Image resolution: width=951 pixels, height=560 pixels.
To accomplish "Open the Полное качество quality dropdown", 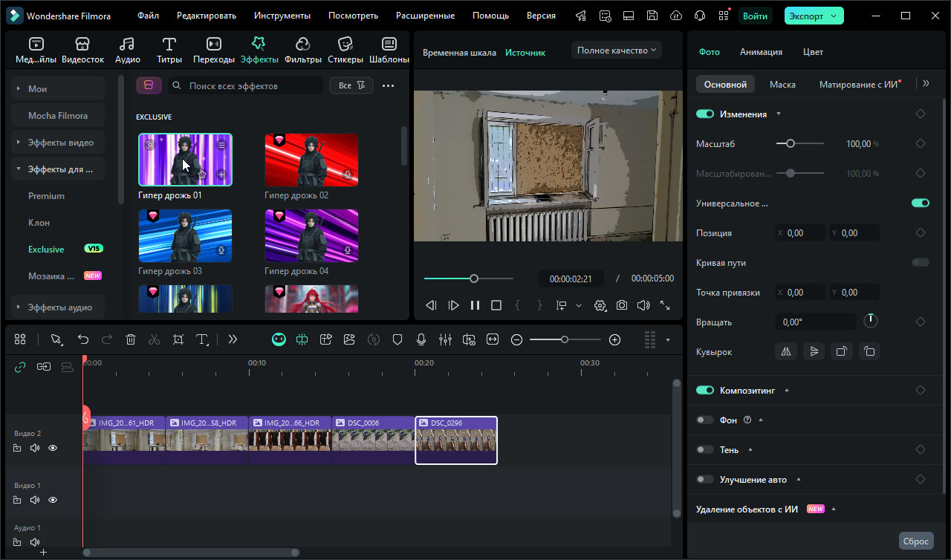I will (x=617, y=51).
